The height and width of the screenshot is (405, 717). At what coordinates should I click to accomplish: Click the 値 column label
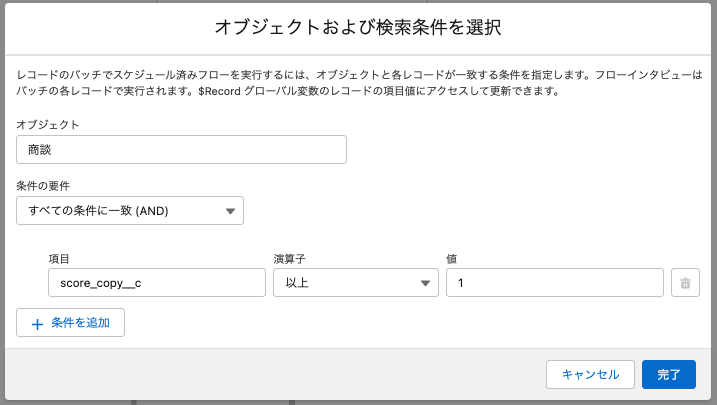click(451, 259)
